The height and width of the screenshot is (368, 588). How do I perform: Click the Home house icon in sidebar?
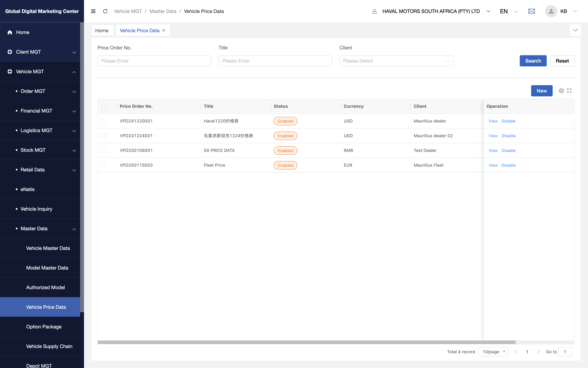pos(10,32)
